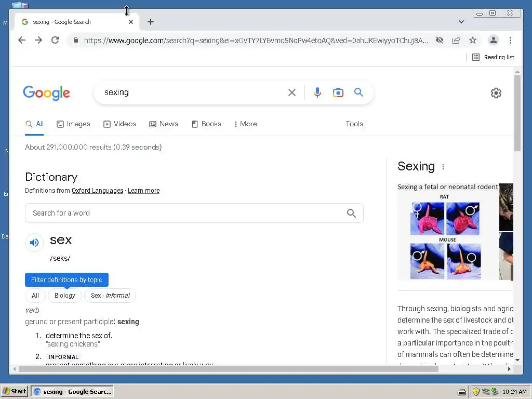The width and height of the screenshot is (532, 399).
Task: Click the URL address bar
Action: (256, 41)
